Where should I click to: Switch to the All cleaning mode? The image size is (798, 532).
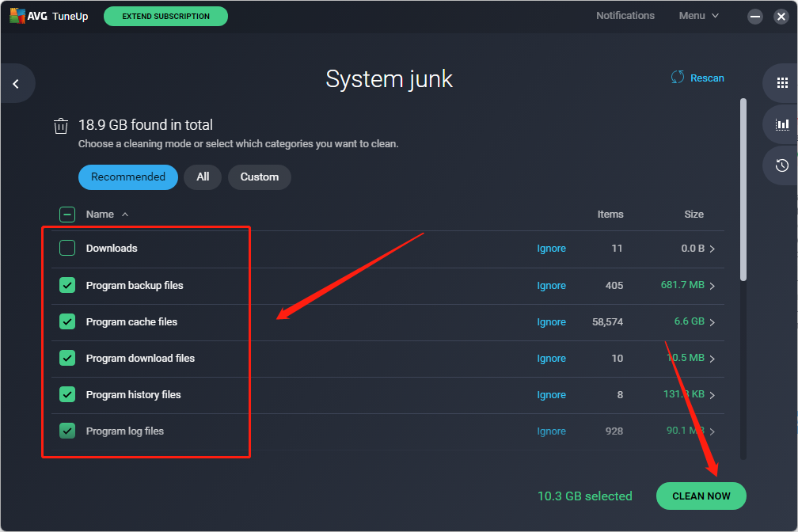point(203,177)
